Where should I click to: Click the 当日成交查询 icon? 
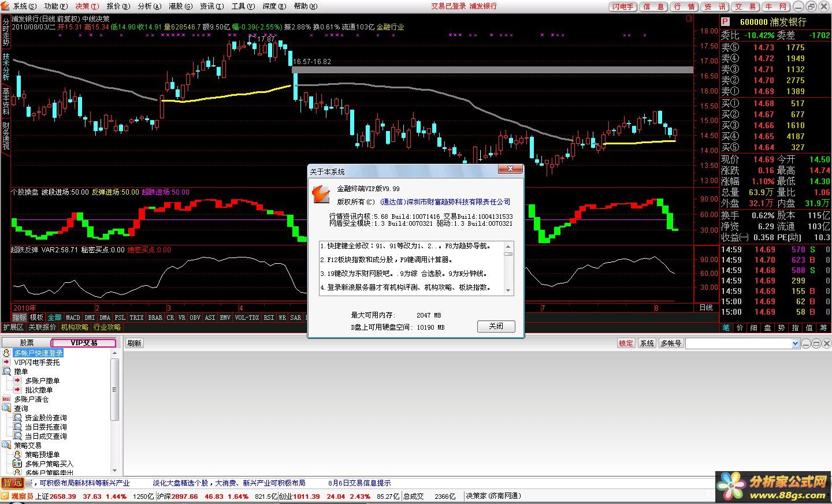click(17, 436)
